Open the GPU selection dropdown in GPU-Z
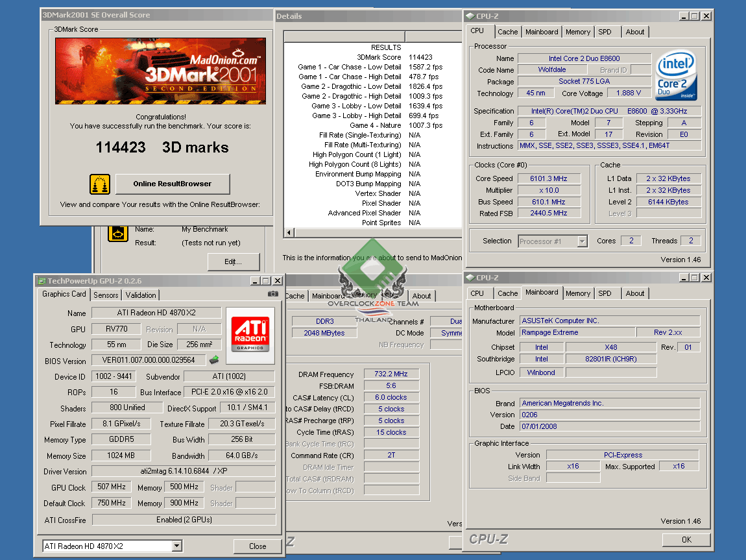Screen dimensions: 746x560 pos(177,546)
